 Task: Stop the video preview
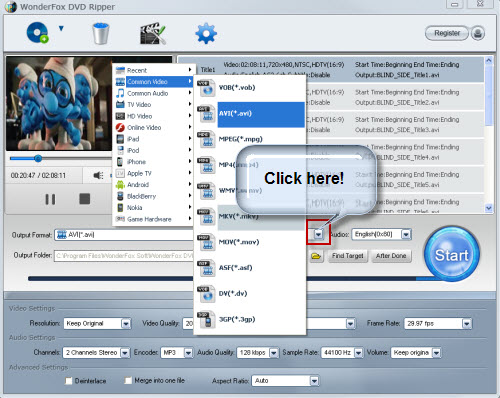(x=85, y=199)
